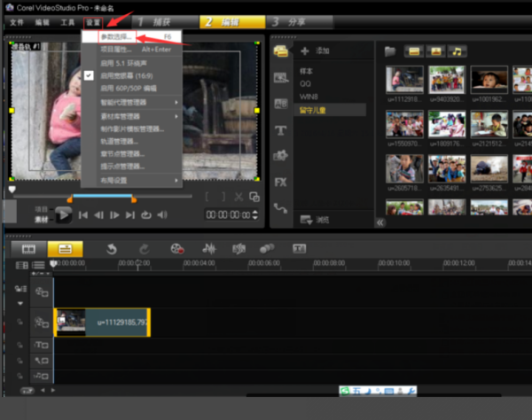Toggle 启用宽银幕 (16:9) checked option
532x420 pixels.
pos(133,76)
